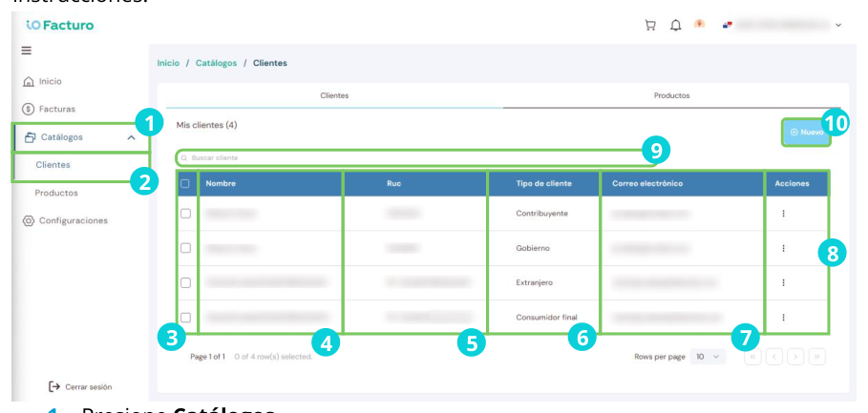
Task: Open the notifications bell
Action: coord(675,26)
